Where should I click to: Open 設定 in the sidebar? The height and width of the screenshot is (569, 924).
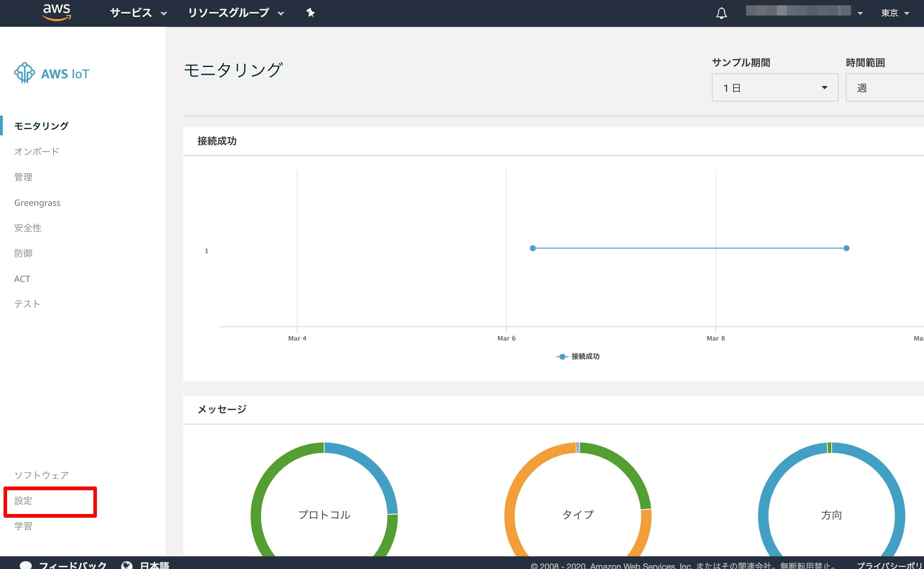[23, 501]
